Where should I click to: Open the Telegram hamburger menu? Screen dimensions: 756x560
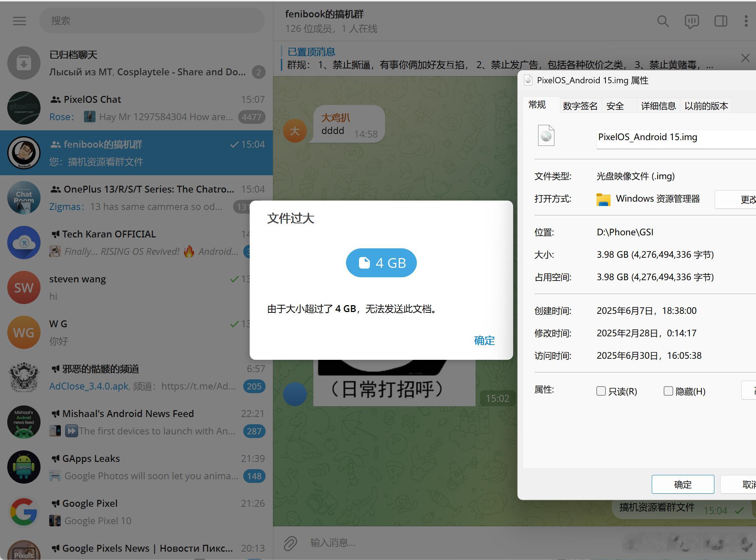tap(20, 21)
